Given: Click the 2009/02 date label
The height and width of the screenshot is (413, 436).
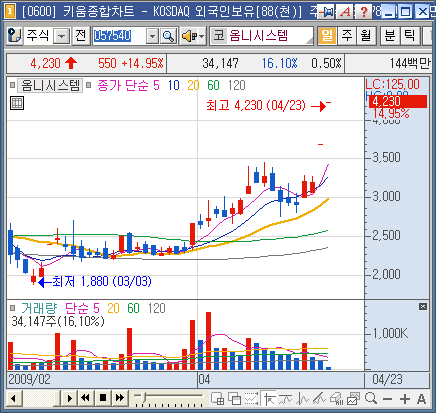Looking at the screenshot, I should [x=29, y=379].
